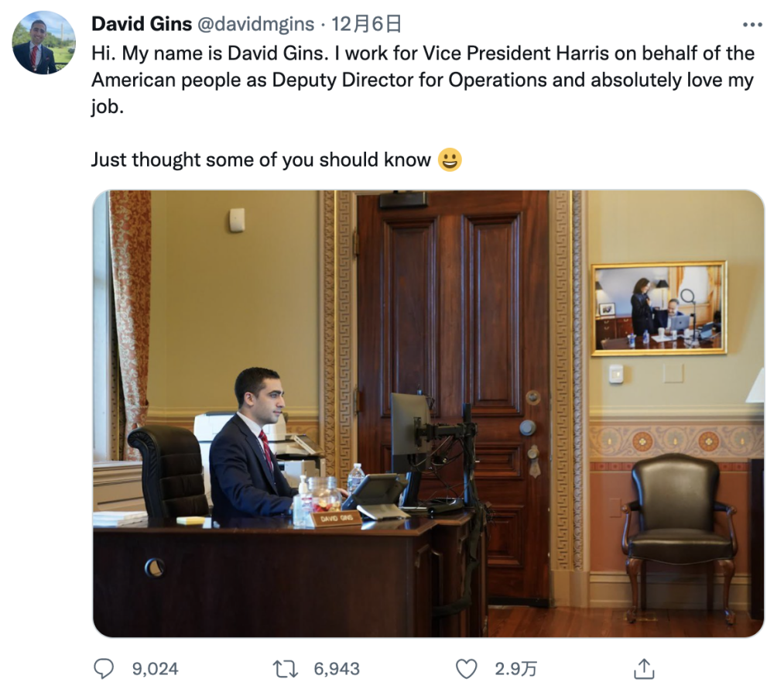This screenshot has width=784, height=696.
Task: Open David Gins' profile avatar picture
Action: click(x=43, y=43)
